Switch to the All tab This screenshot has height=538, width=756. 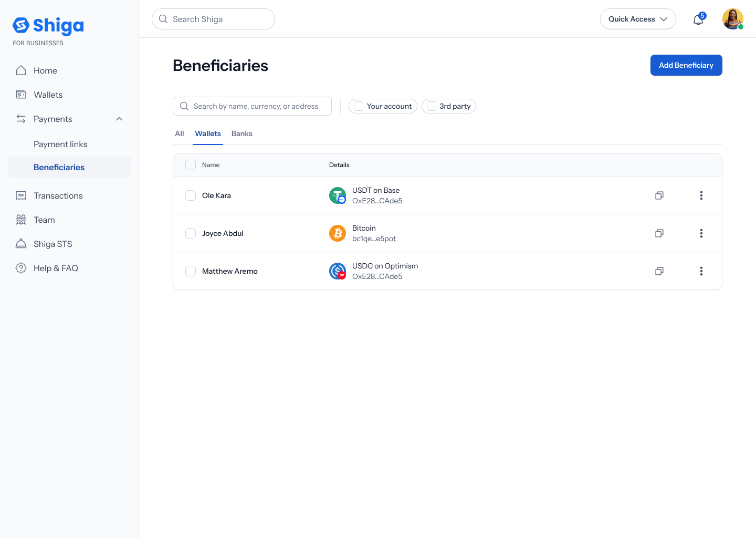click(180, 133)
